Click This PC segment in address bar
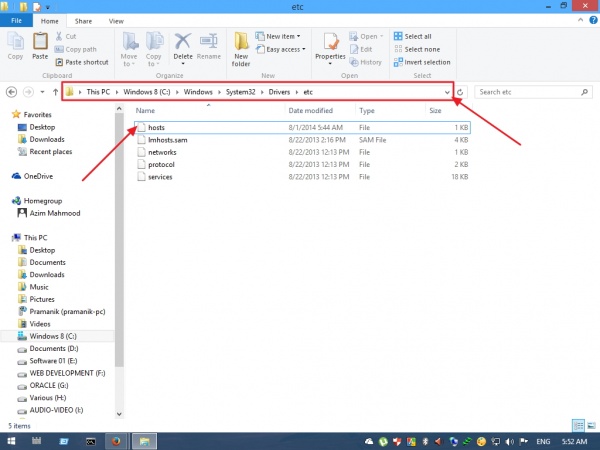600x450 pixels. point(98,92)
